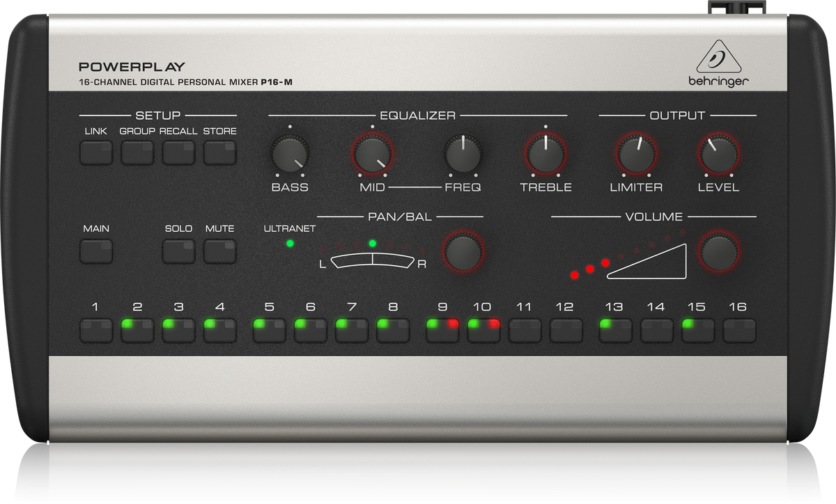Select channel 9 button
Image resolution: width=836 pixels, height=504 pixels.
tap(442, 330)
